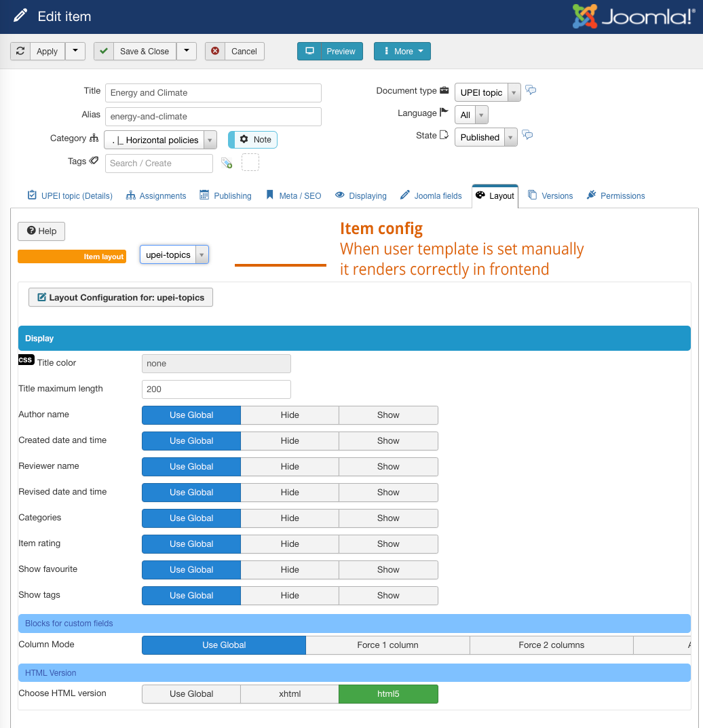
Task: Open the Item layout dropdown (upei-topics)
Action: click(x=174, y=254)
